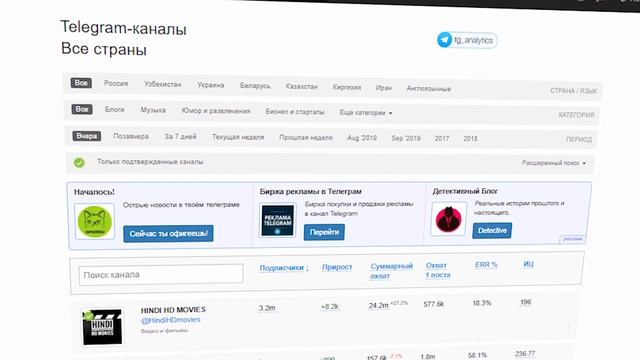640x360 pixels.
Task: Select the Sep 2019 period
Action: coord(406,138)
